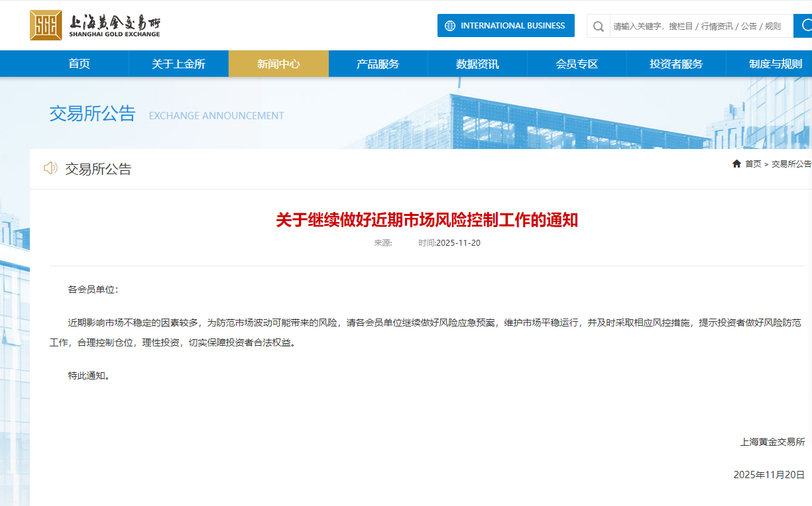Open 数据资讯 in the navigation bar

477,64
